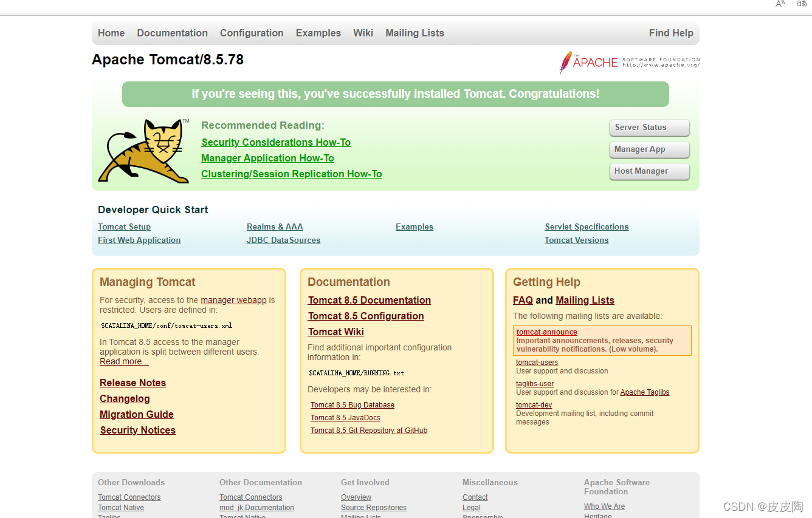Open the Legal link under Miscellaneous
This screenshot has height=518, width=812.
(472, 508)
